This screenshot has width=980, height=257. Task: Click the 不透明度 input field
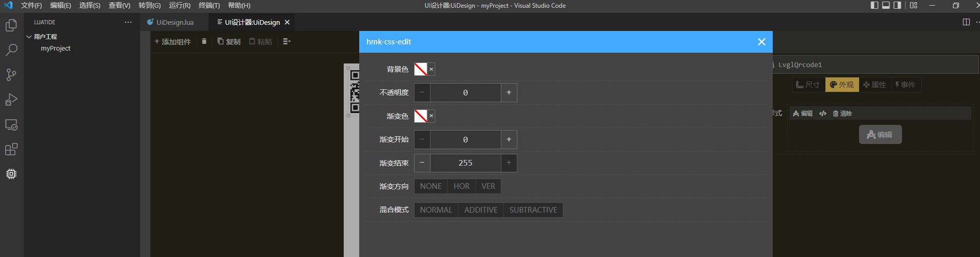point(465,92)
